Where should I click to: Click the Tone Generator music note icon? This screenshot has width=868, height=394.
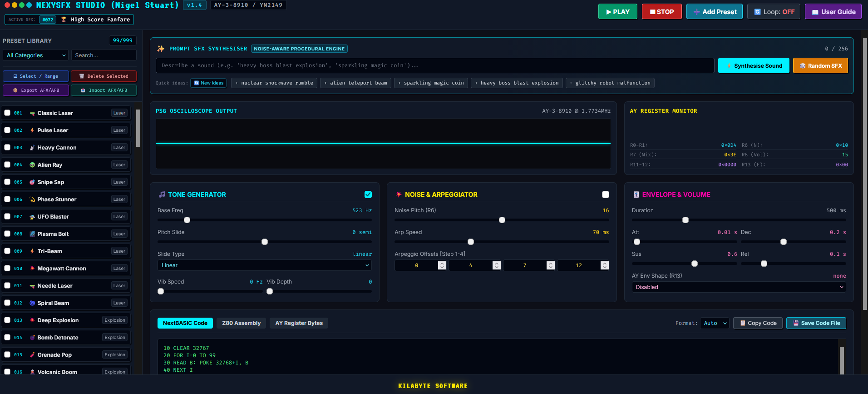[x=162, y=195]
